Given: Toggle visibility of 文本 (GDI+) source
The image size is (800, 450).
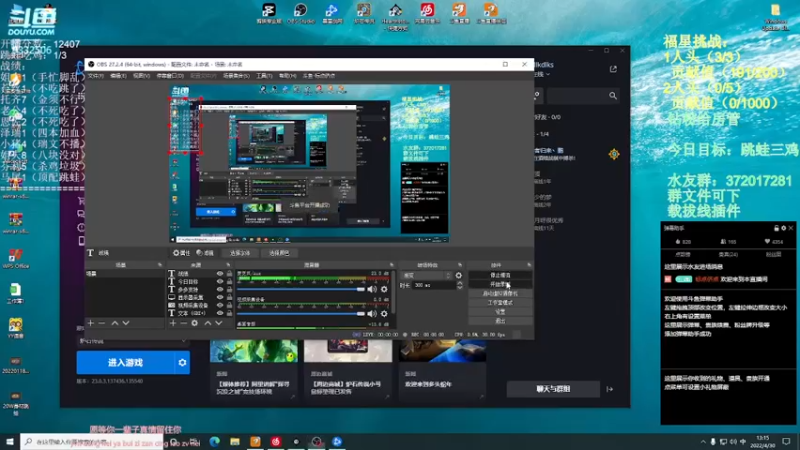Looking at the screenshot, I should [220, 313].
